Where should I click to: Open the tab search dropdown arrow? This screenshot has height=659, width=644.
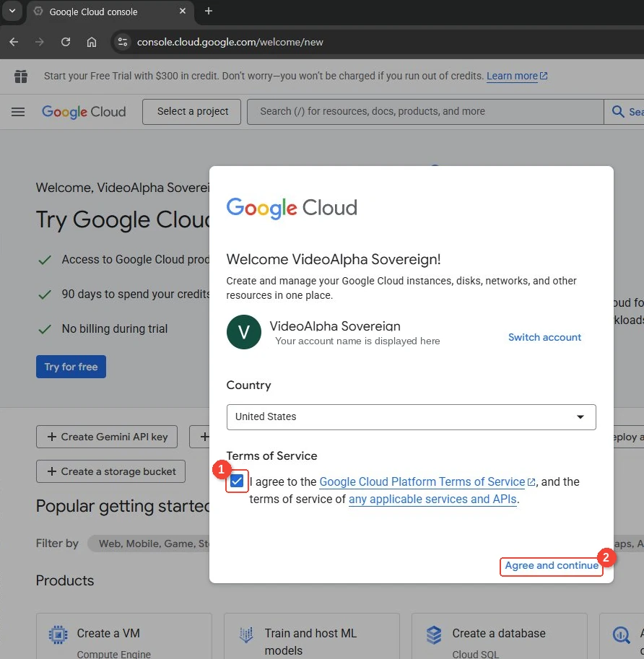click(x=12, y=12)
